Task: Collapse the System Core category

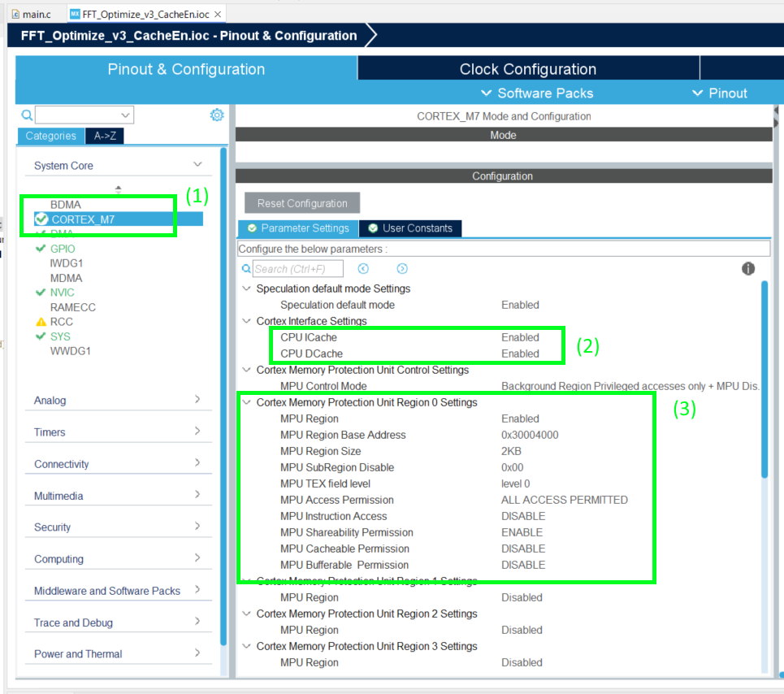Action: pyautogui.click(x=197, y=164)
